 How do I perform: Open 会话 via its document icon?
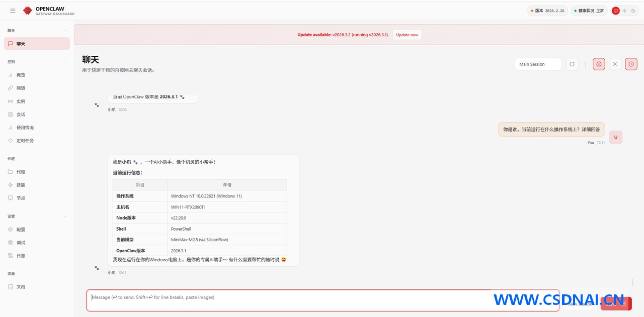pyautogui.click(x=11, y=115)
